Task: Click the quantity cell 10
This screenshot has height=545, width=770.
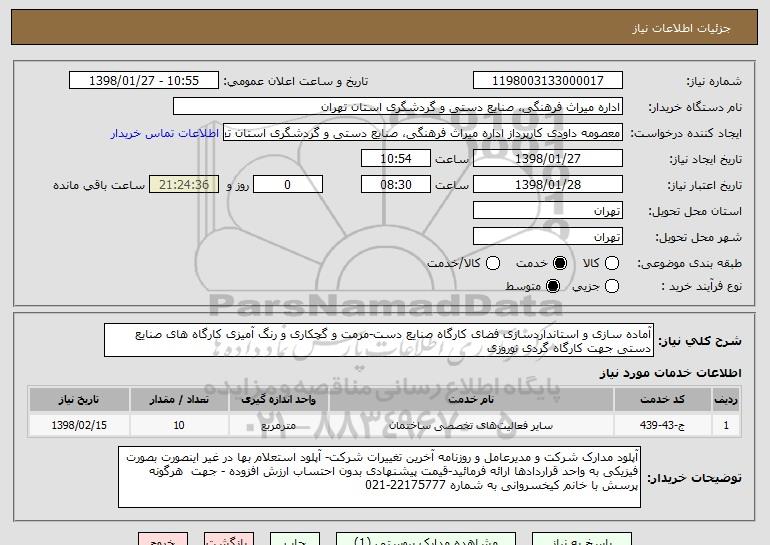Action: (179, 425)
